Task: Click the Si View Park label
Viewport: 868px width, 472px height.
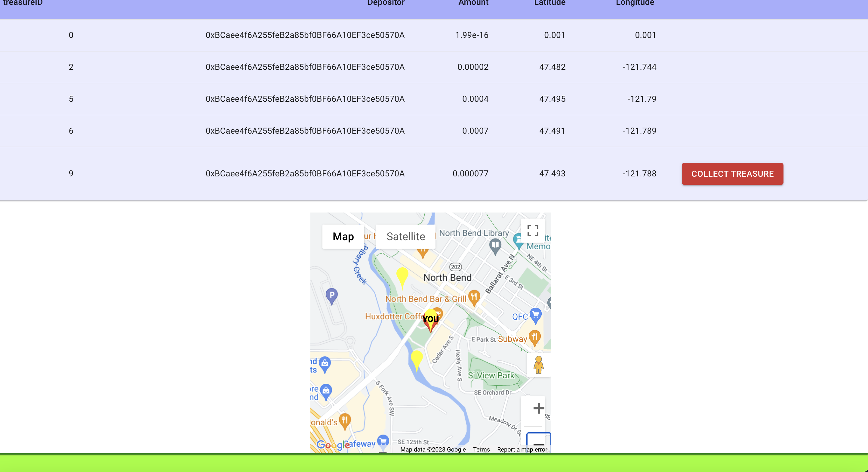Action: point(491,375)
